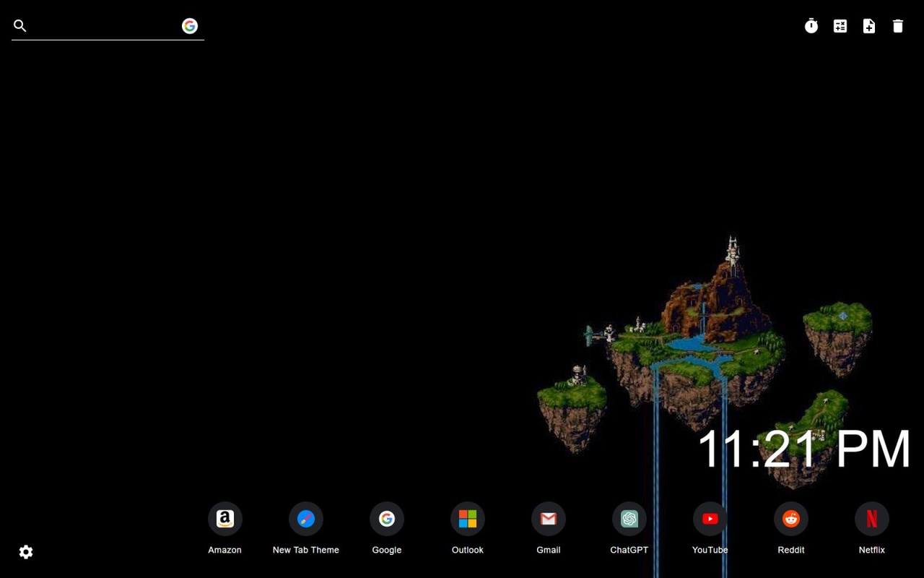924x578 pixels.
Task: Open the New Tab Theme shortcut icon
Action: [x=306, y=519]
